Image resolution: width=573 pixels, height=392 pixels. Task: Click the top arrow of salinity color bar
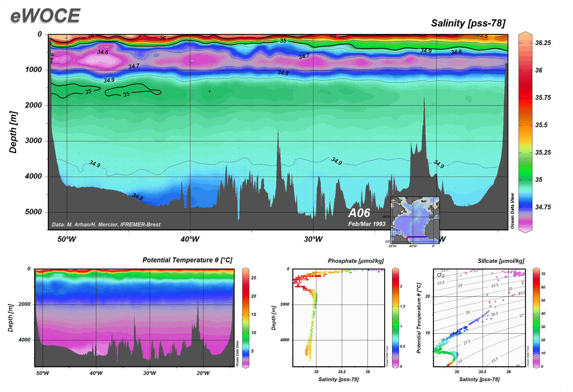[x=525, y=34]
